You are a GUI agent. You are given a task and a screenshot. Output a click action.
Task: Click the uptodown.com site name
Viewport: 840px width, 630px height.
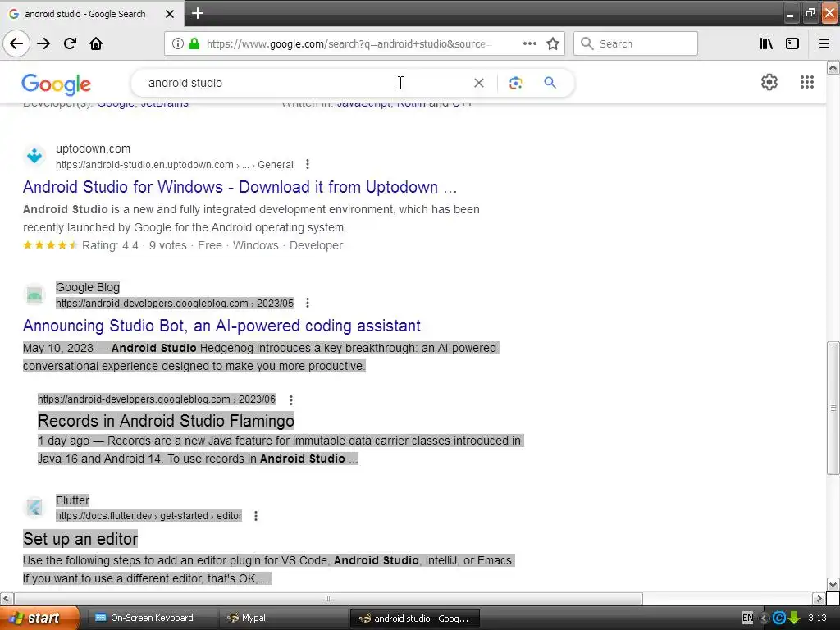coord(94,149)
